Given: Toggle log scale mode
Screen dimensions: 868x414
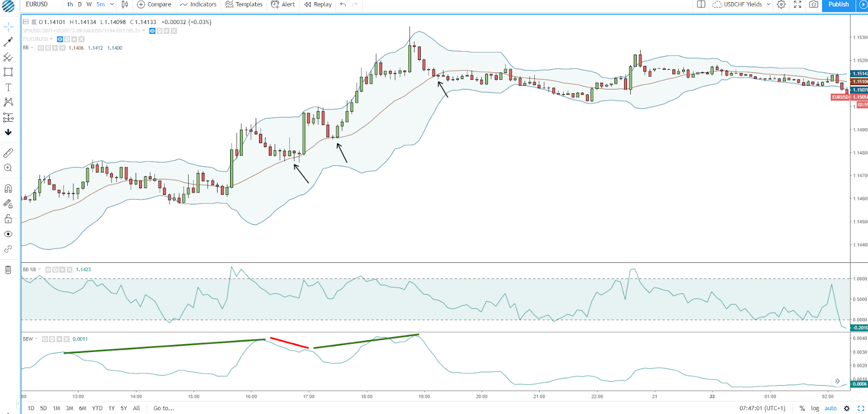Looking at the screenshot, I should coord(815,408).
